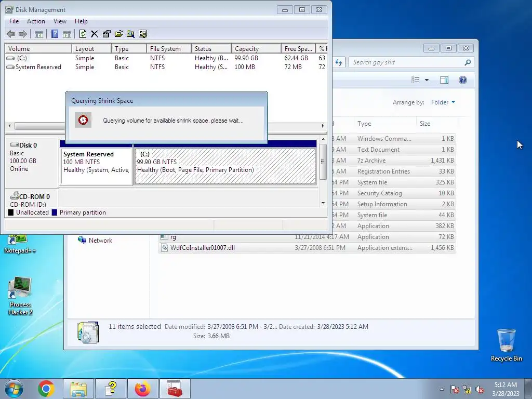The height and width of the screenshot is (399, 532).
Task: Sort by the Layout column header
Action: (x=91, y=48)
